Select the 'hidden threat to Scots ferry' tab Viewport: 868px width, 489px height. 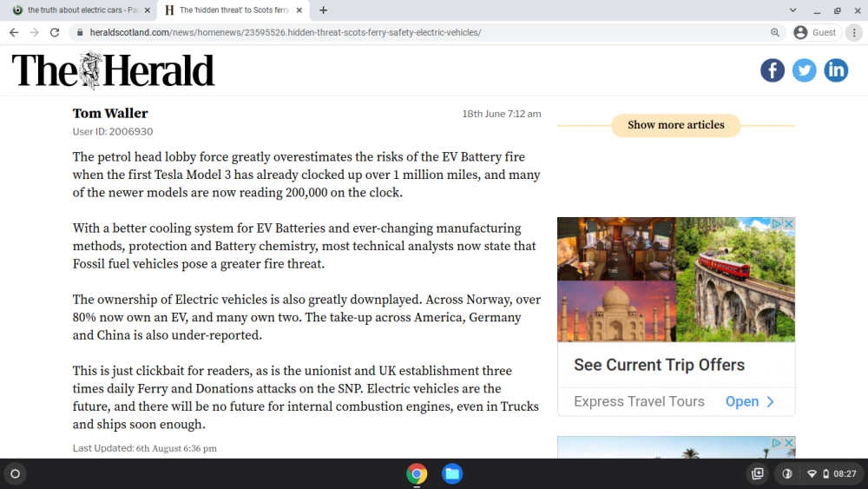point(233,10)
